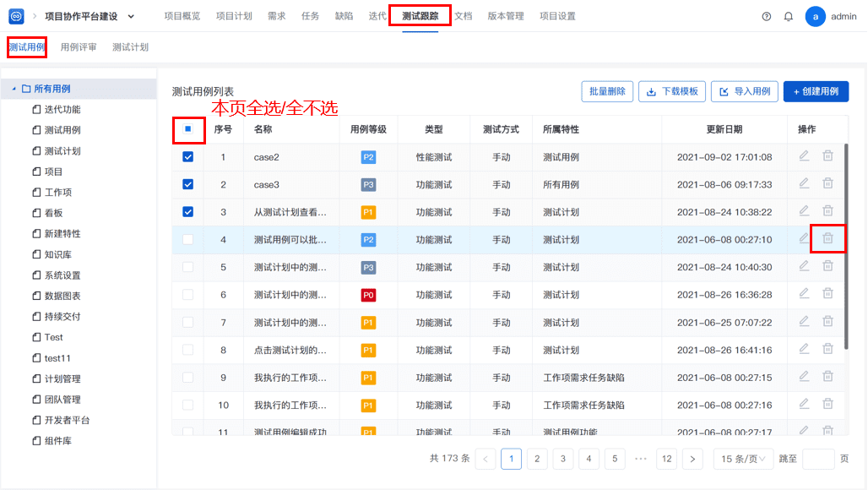Click the pagination ellipsis jump
This screenshot has width=868, height=490.
pos(641,459)
